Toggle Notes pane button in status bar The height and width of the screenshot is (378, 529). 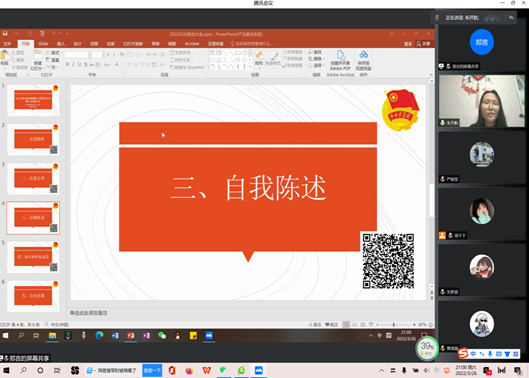[315, 324]
